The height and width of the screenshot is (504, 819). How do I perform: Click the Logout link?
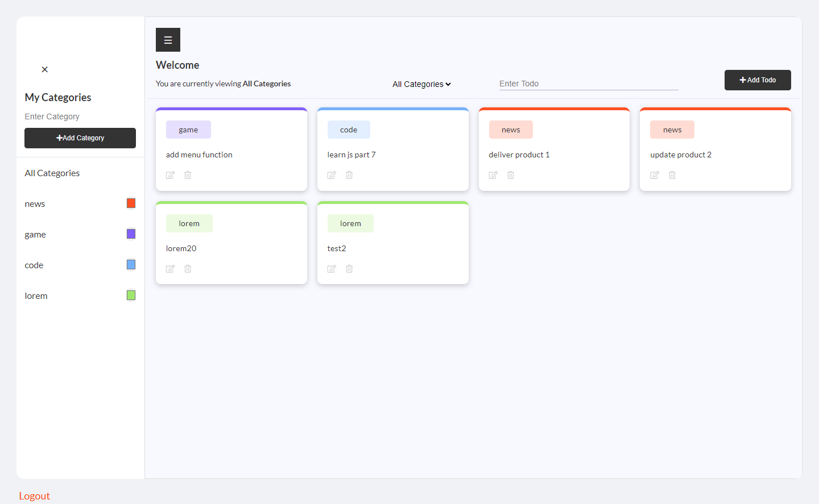click(x=35, y=496)
